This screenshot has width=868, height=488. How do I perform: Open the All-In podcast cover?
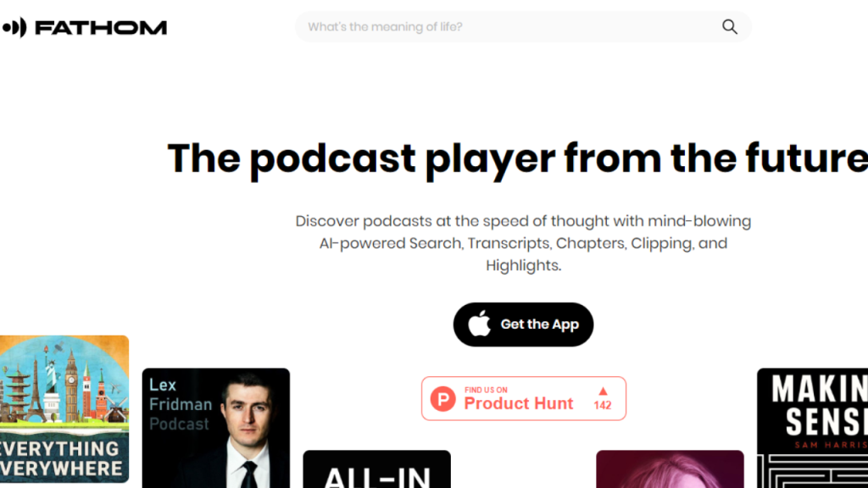click(x=377, y=469)
